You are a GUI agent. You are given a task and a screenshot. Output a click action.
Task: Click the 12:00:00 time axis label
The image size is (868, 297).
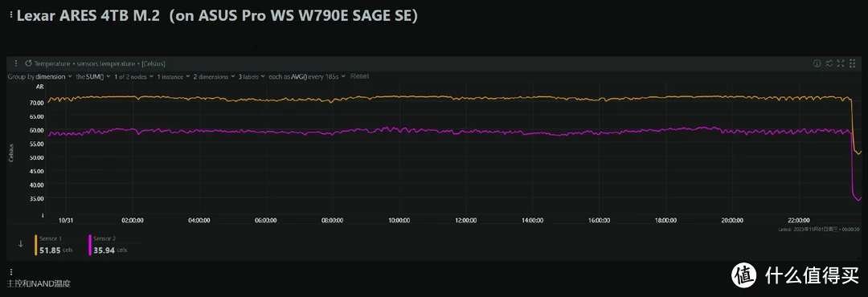tap(465, 220)
